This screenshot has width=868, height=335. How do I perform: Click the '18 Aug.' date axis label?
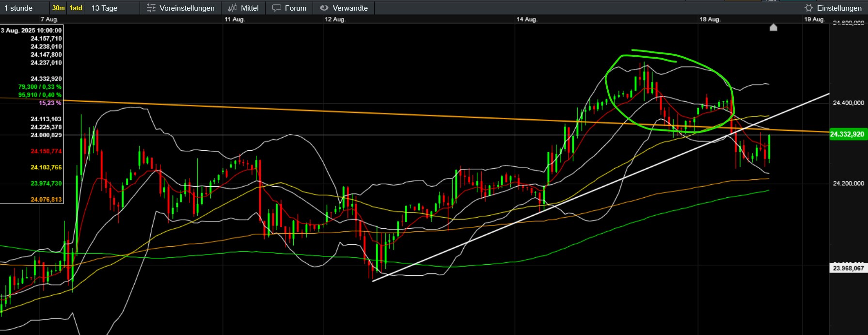pos(710,19)
